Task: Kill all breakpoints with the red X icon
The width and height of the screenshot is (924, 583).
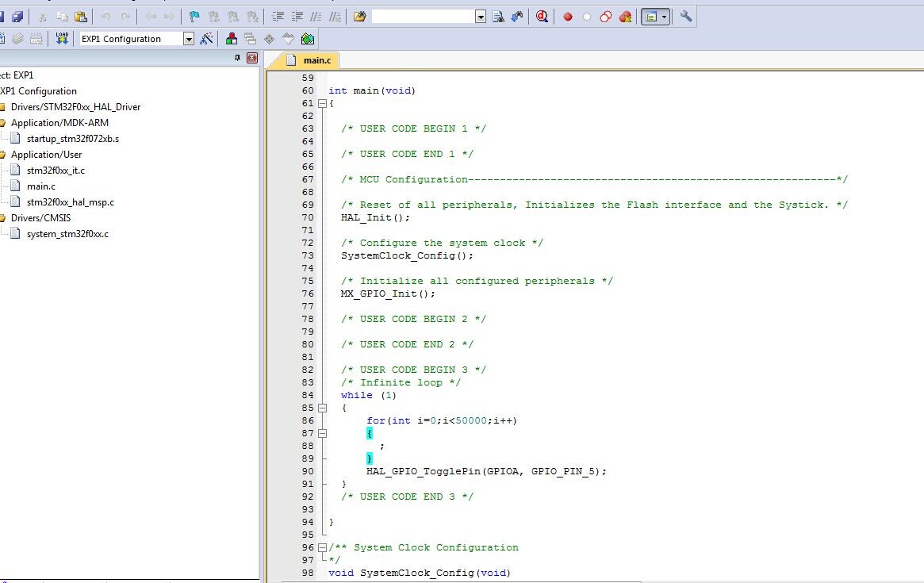Action: click(x=626, y=16)
